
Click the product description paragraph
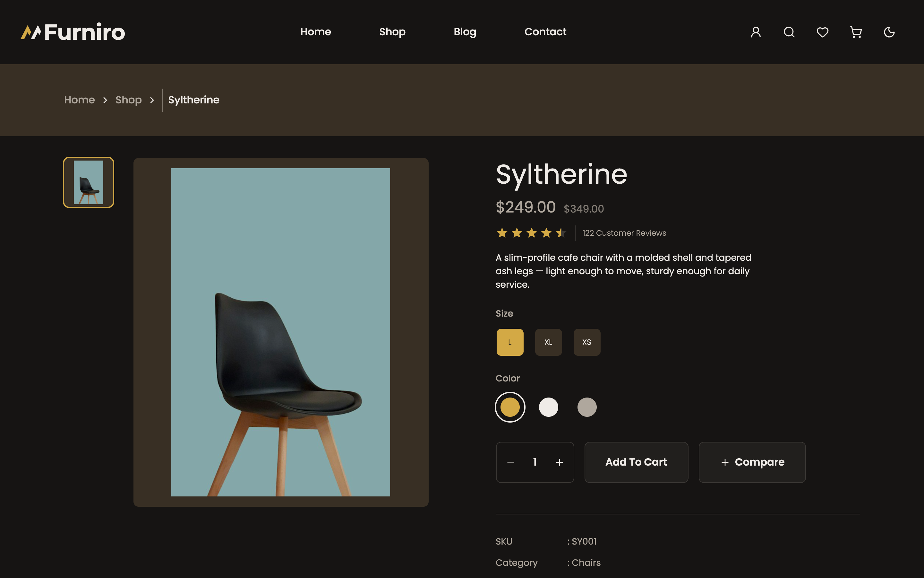623,271
